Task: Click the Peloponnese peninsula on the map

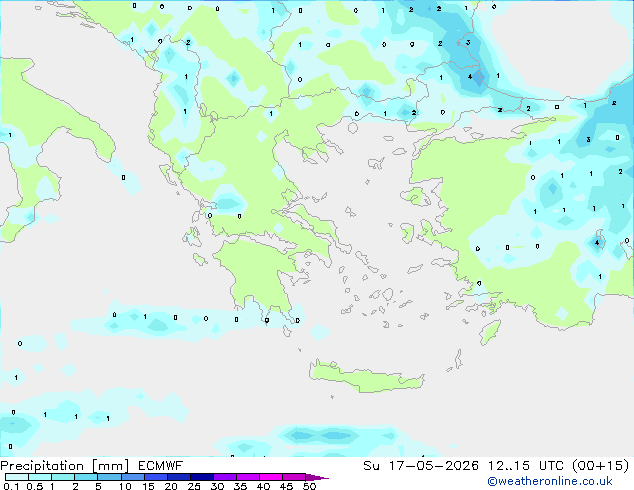Action: click(x=263, y=275)
